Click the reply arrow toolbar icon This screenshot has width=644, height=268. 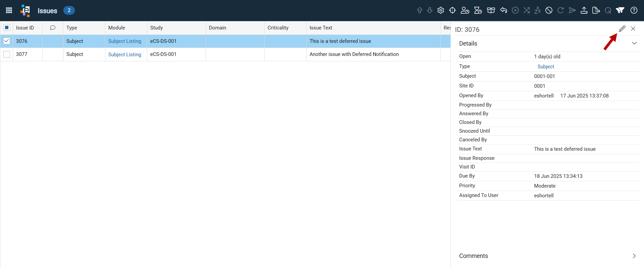[503, 10]
